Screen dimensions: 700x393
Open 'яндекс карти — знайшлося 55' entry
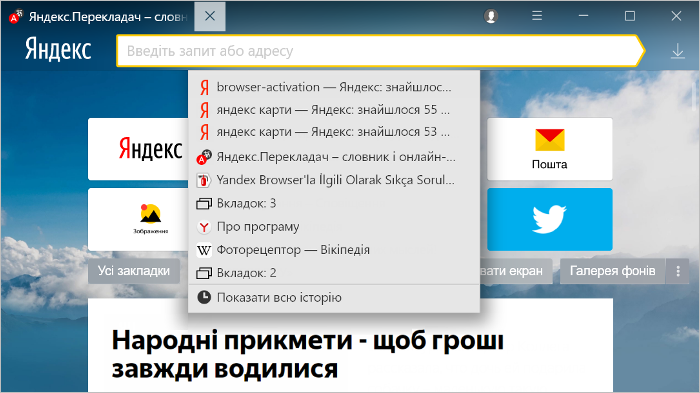(x=334, y=110)
